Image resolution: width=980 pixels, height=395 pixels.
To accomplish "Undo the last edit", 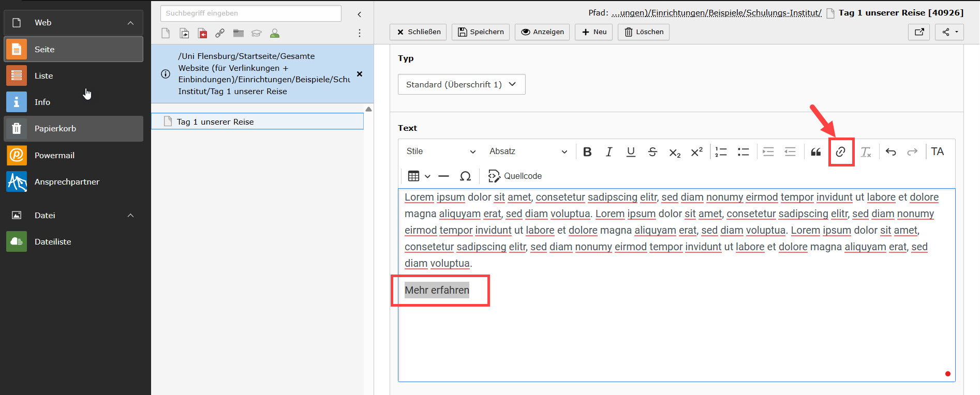I will coord(890,151).
